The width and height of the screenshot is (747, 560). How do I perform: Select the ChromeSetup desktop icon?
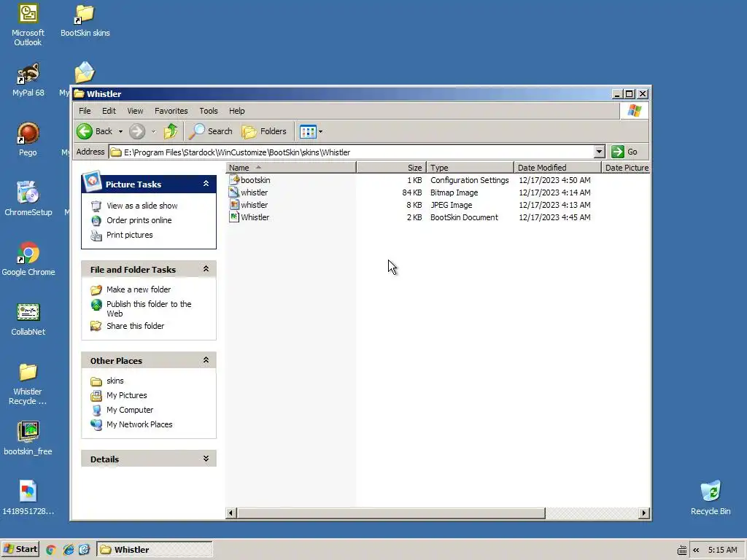pyautogui.click(x=28, y=199)
